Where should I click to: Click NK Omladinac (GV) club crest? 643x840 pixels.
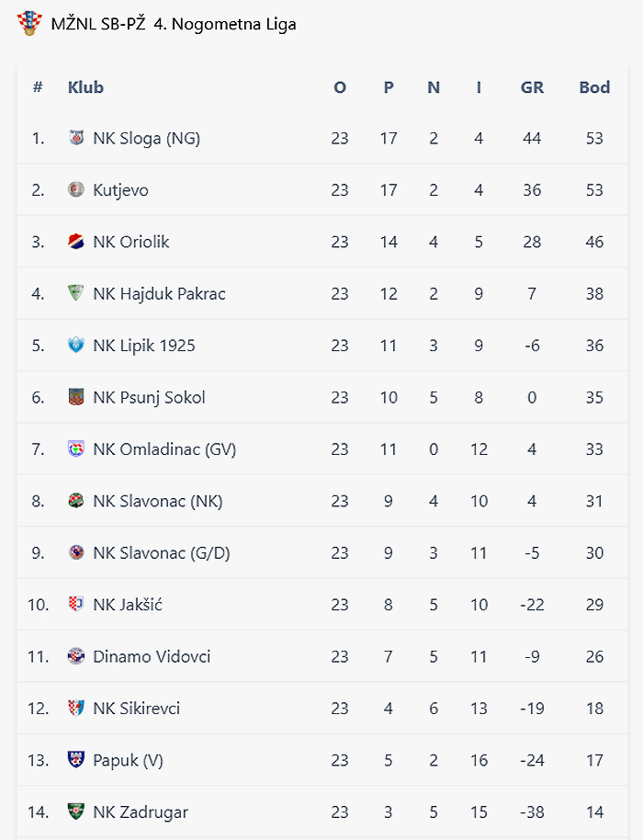76,448
